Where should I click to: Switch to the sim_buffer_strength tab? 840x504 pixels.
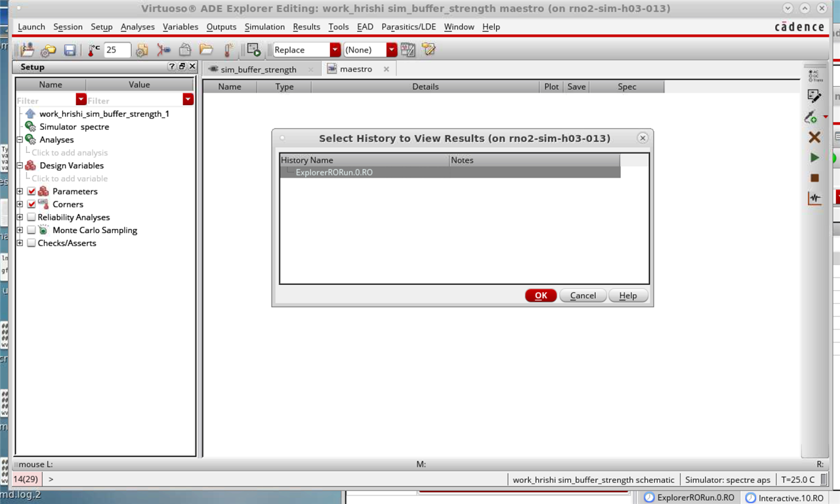tap(259, 69)
